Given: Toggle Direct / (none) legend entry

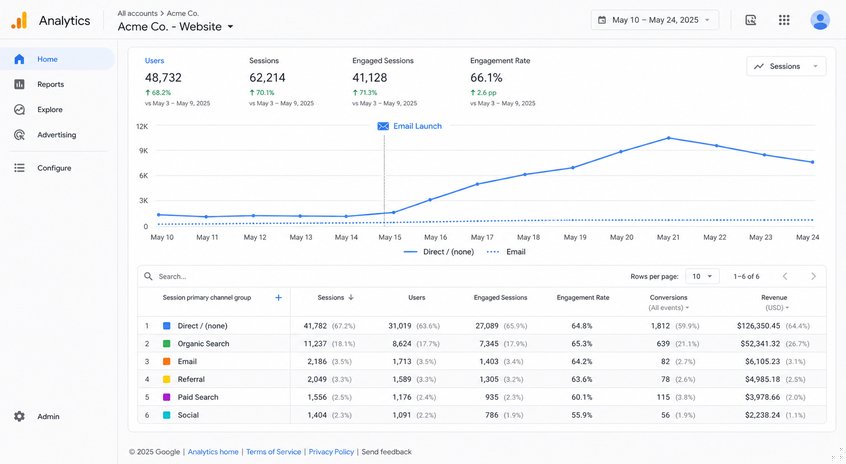Looking at the screenshot, I should (439, 252).
